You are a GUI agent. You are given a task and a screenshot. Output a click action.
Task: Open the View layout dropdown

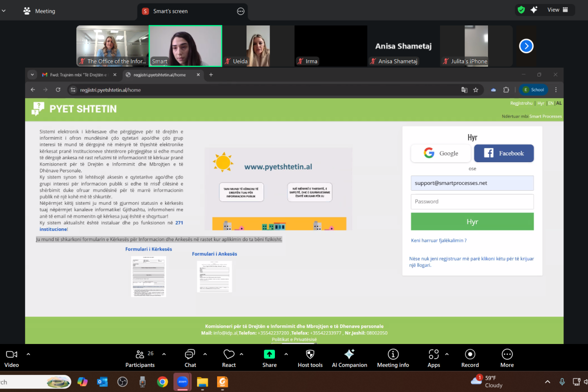tap(558, 10)
